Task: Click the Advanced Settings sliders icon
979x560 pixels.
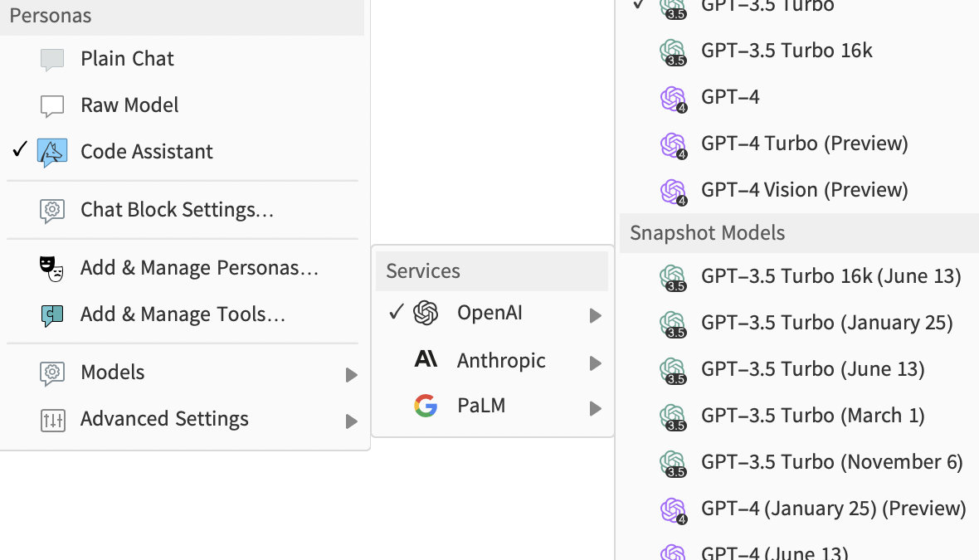Action: pos(53,420)
